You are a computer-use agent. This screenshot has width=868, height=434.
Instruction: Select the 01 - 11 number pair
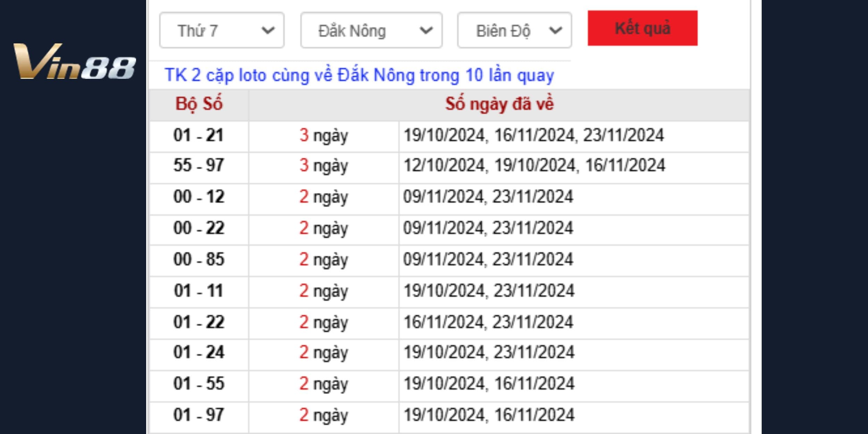point(199,291)
